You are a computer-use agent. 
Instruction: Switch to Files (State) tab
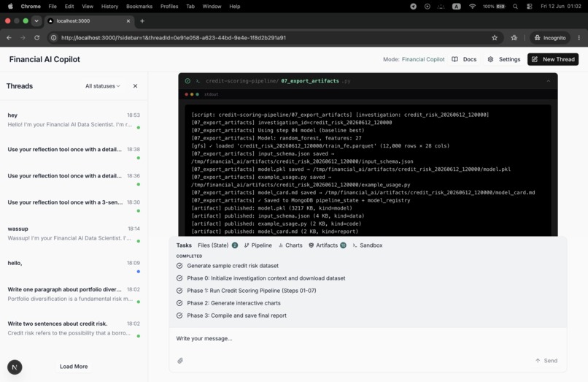[x=217, y=245]
